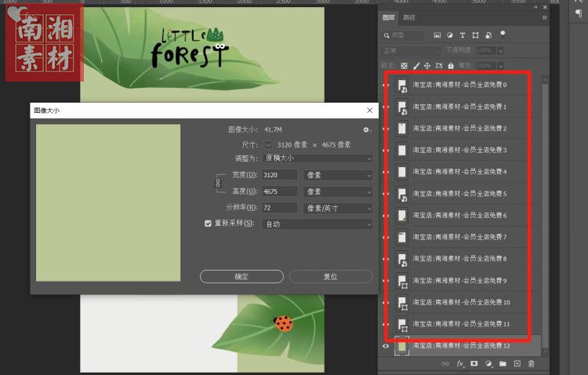The width and height of the screenshot is (588, 375).
Task: Open the 尺寸 dimensions unit chevron
Action: tap(268, 145)
